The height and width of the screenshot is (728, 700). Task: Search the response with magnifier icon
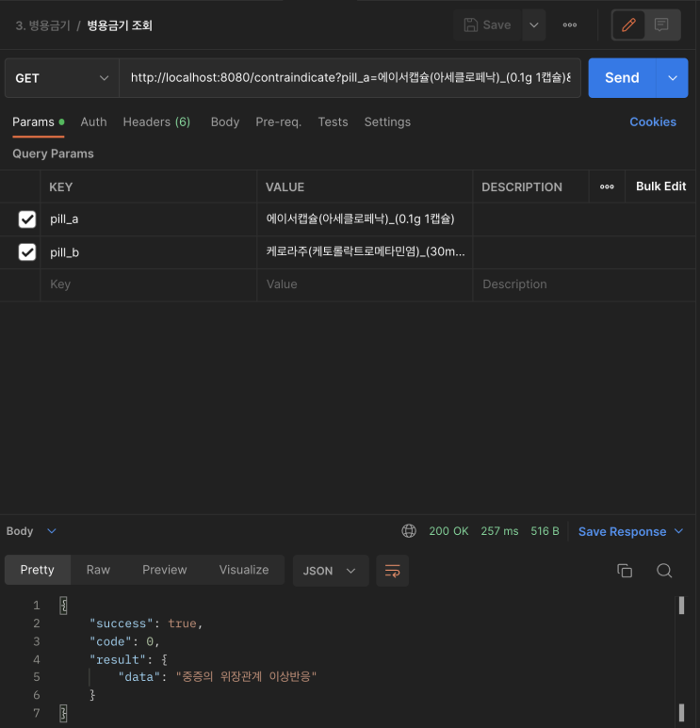coord(664,571)
